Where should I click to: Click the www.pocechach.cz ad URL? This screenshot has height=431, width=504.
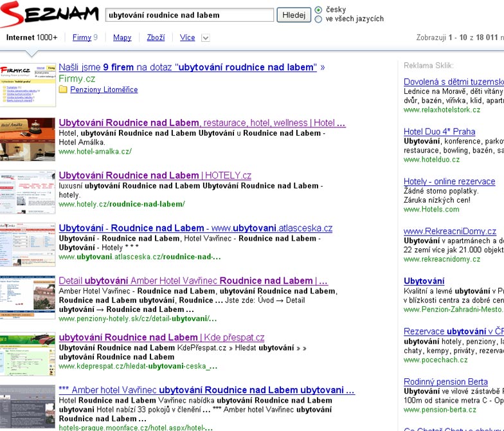coord(436,360)
